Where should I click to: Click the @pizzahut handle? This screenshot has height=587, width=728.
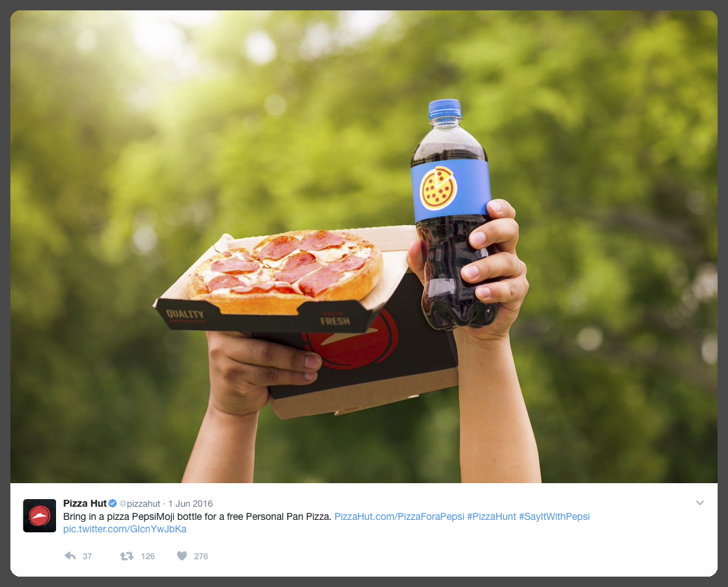[x=140, y=504]
